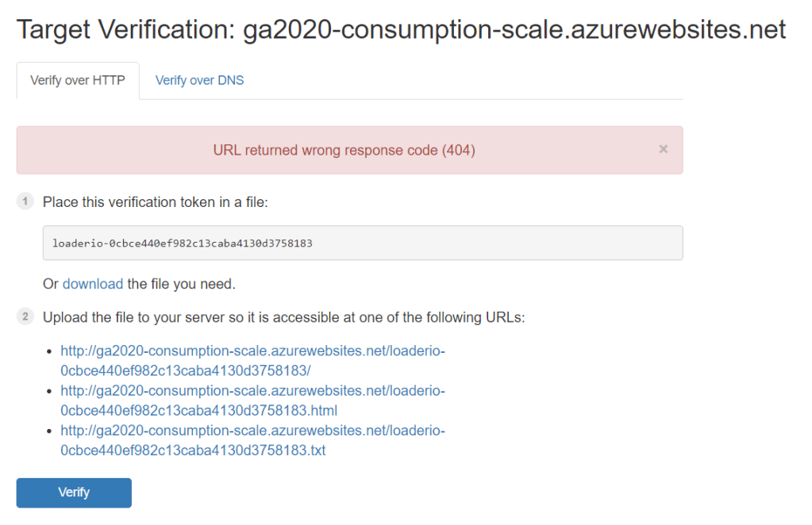812x525 pixels.
Task: Open the verification URL ending in .txt
Action: [252, 440]
